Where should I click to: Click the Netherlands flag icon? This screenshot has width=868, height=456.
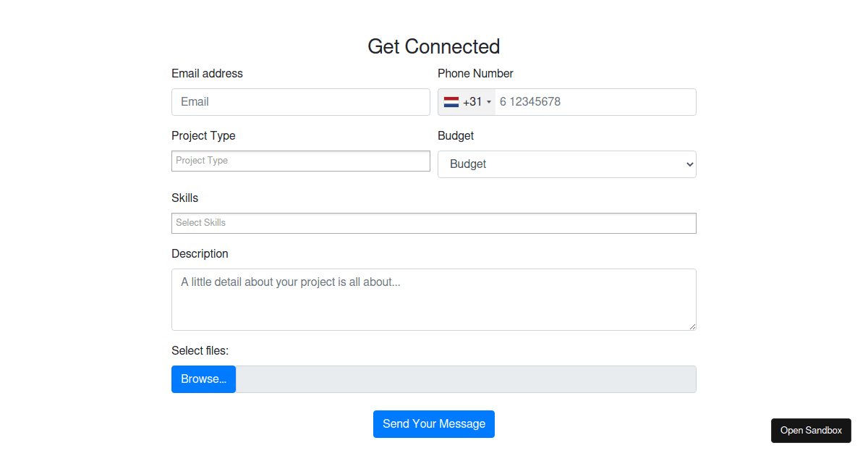point(452,101)
